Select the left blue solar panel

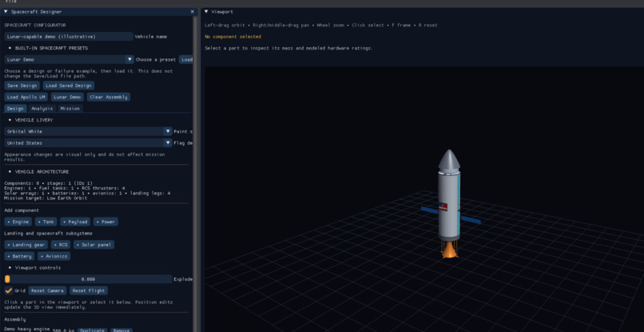tap(429, 210)
